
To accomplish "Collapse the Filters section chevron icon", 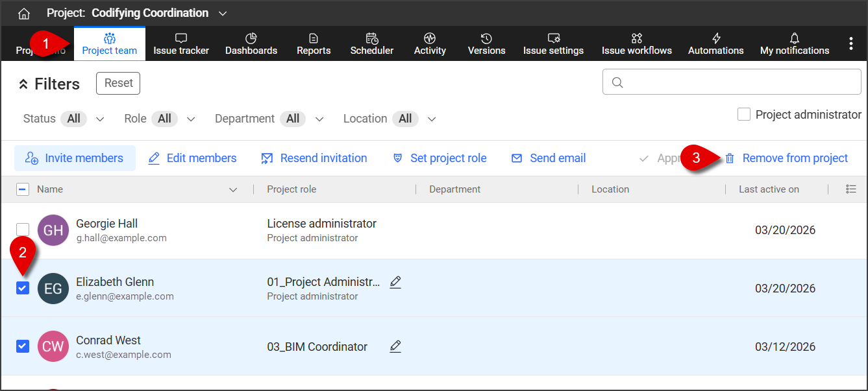I will (23, 84).
